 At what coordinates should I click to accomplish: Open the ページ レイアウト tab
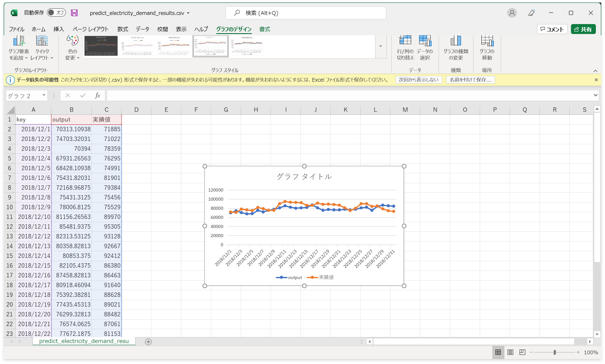(90, 29)
